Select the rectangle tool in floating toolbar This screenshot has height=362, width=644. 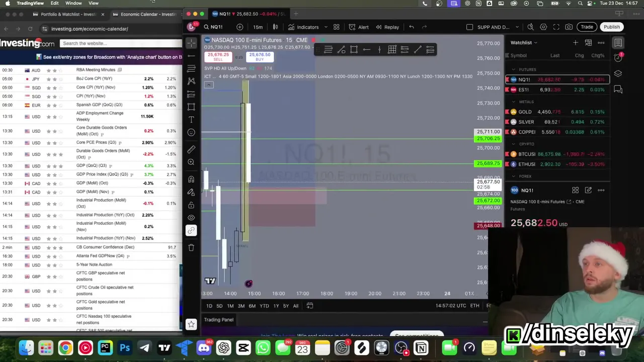click(x=354, y=49)
